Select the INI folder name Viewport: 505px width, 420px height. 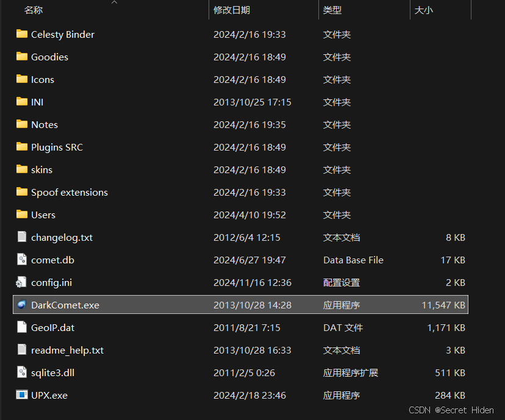coord(37,102)
